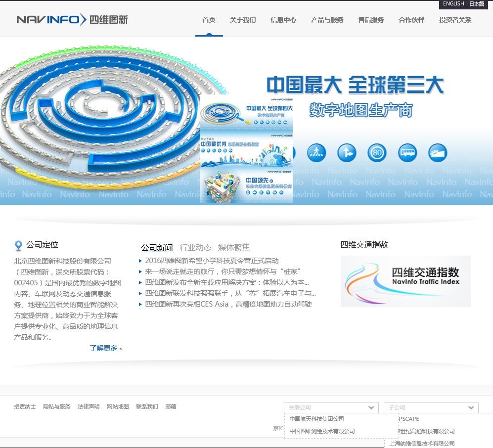Open the 招贤纳士 footer link
Viewport: 493px width, 448px height.
point(25,406)
